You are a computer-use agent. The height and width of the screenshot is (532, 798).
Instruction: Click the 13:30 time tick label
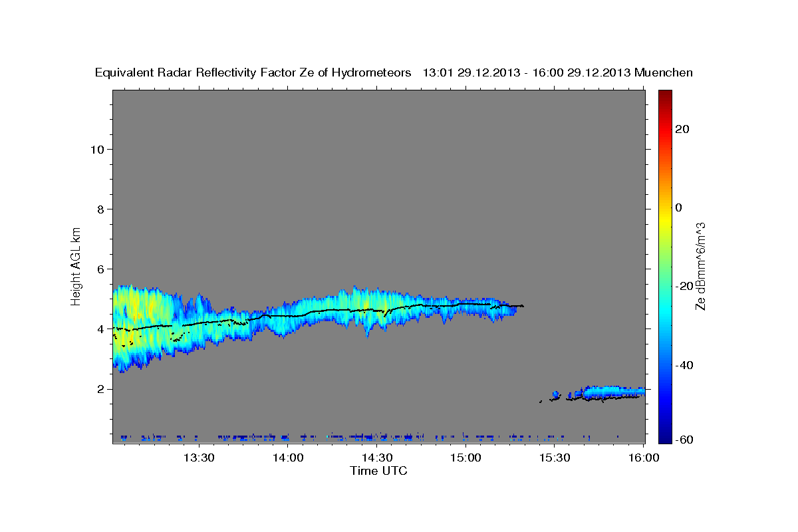(199, 458)
